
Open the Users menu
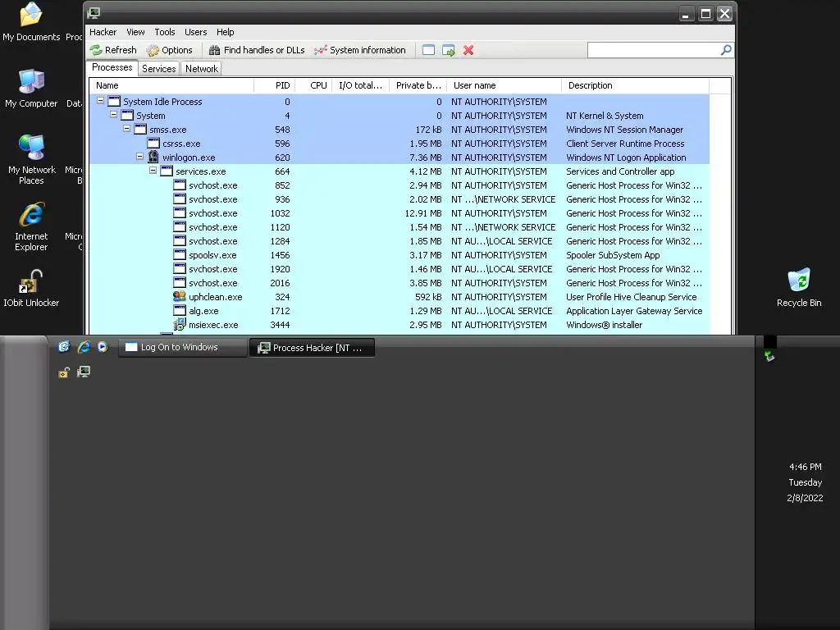[x=195, y=32]
